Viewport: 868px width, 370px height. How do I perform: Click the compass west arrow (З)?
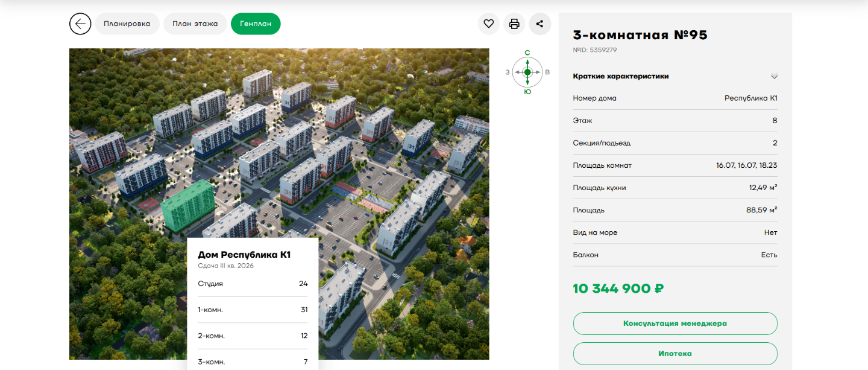(517, 72)
